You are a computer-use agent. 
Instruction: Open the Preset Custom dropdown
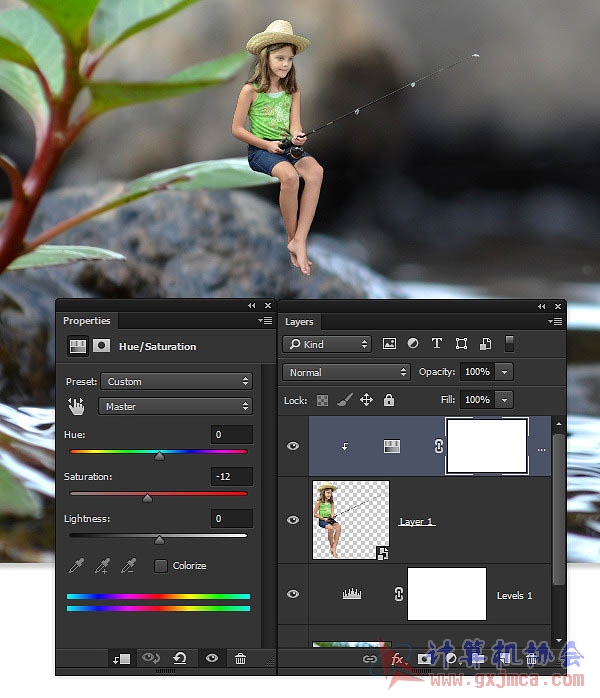tap(176, 381)
